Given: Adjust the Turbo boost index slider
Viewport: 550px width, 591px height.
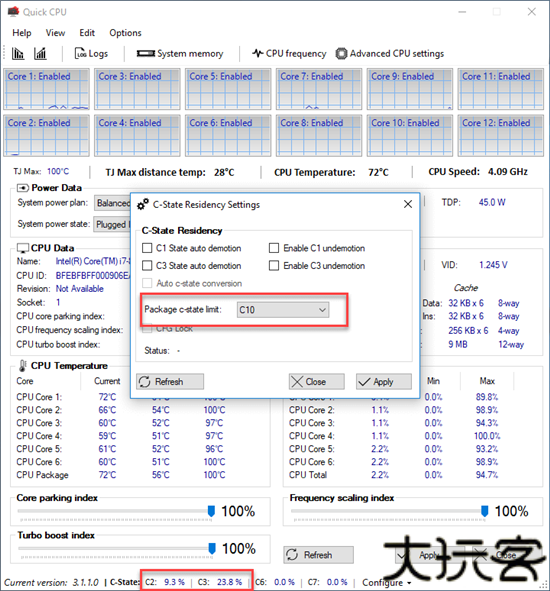Looking at the screenshot, I should [x=212, y=548].
